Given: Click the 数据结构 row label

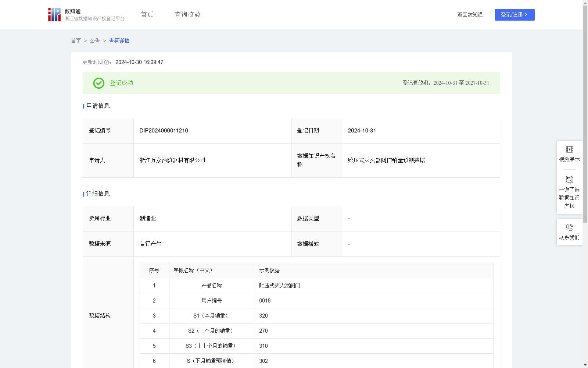Looking at the screenshot, I should click(x=100, y=316).
